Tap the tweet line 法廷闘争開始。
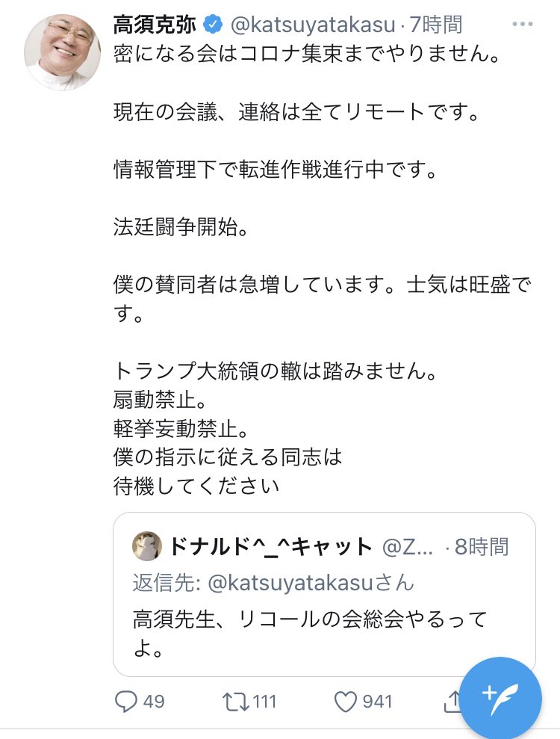Viewport: 560px width, 739px height. coord(179,226)
